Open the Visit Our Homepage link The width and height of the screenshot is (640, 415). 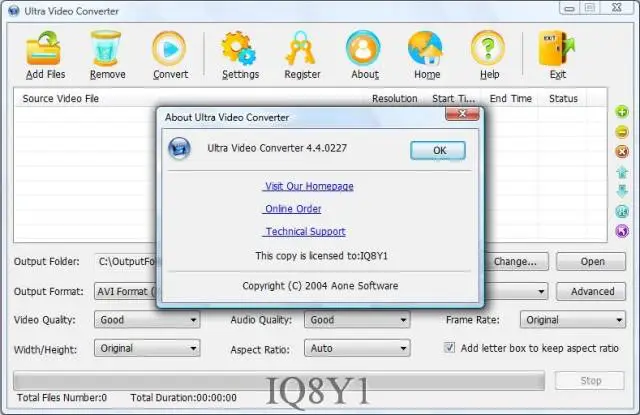[309, 186]
